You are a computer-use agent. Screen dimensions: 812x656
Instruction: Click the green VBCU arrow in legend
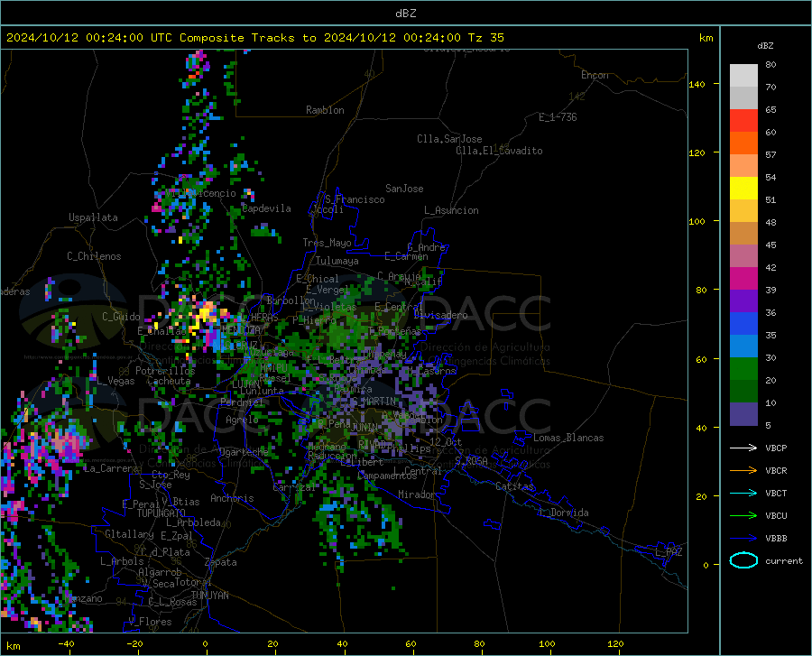[x=743, y=516]
